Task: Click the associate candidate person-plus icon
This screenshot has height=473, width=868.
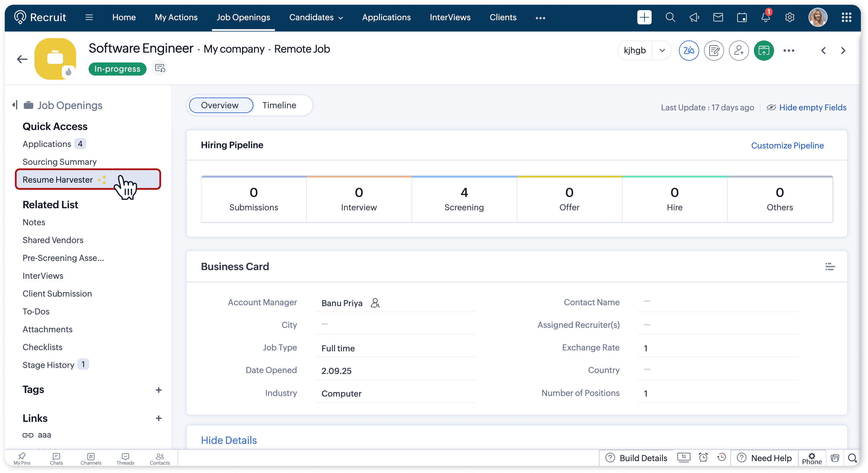Action: pos(739,51)
